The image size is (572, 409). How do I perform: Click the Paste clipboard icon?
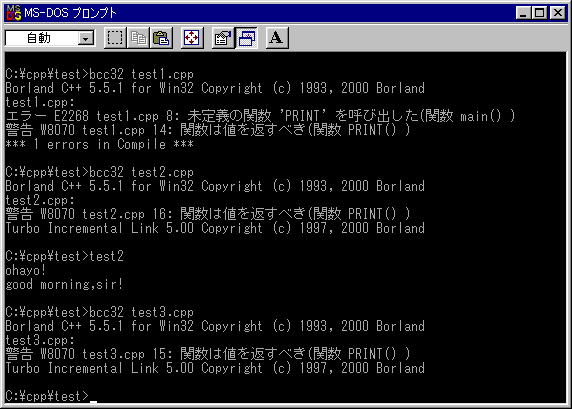tap(161, 38)
